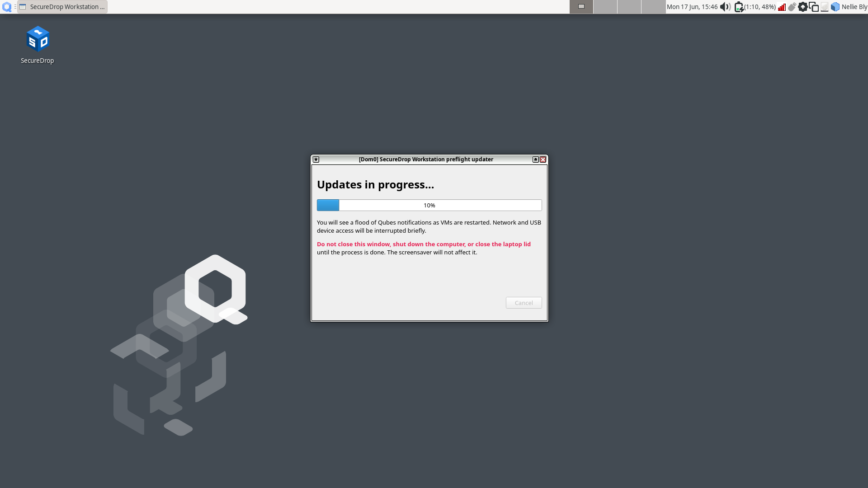Open the preflight updater window menu

[316, 159]
